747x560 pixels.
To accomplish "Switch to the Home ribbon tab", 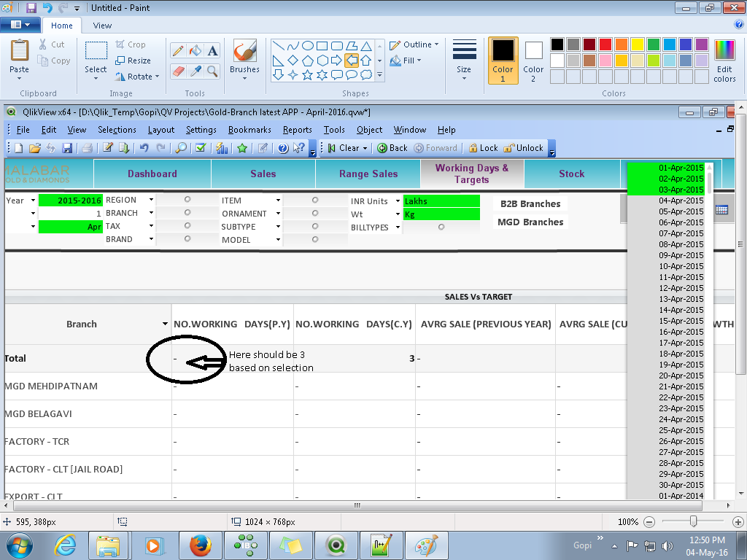I will (x=62, y=26).
